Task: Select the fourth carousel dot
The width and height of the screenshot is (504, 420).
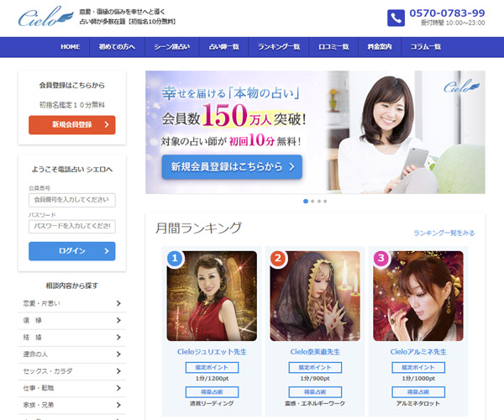Action: point(325,201)
